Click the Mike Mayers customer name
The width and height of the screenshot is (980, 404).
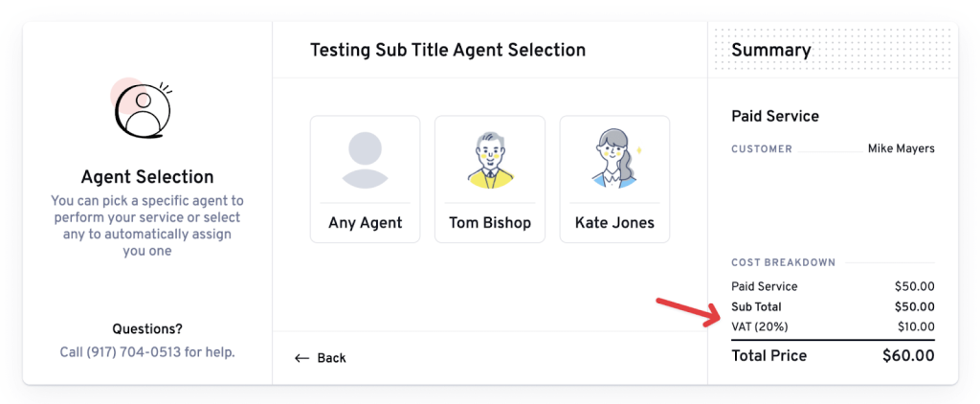point(901,148)
